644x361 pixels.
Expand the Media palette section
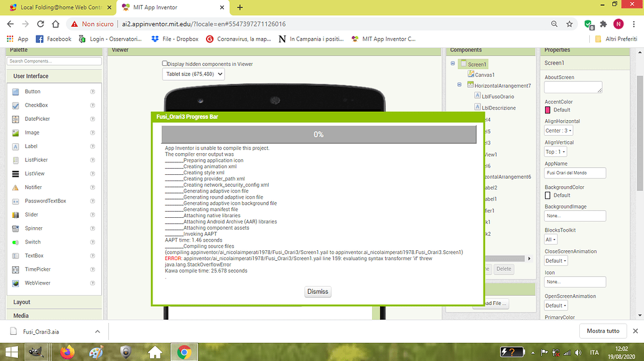click(54, 316)
